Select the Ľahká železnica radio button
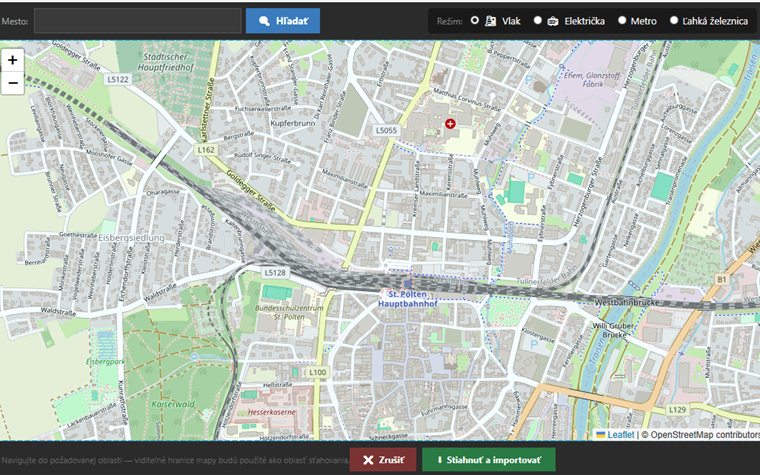The width and height of the screenshot is (760, 475). (x=674, y=20)
